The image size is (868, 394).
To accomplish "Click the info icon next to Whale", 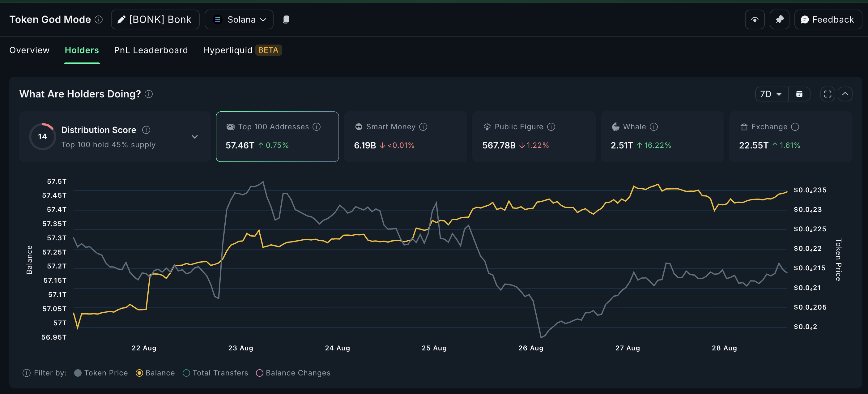I will tap(654, 127).
